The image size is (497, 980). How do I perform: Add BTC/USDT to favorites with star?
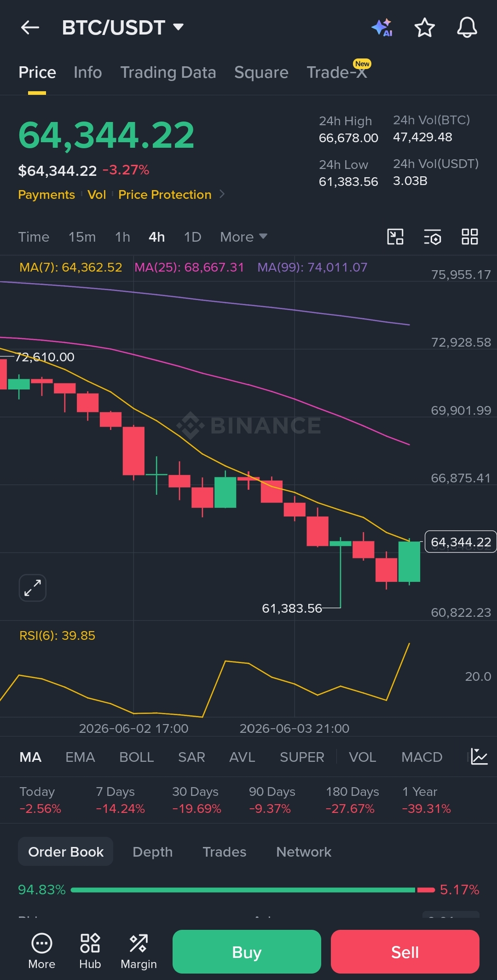pos(424,28)
